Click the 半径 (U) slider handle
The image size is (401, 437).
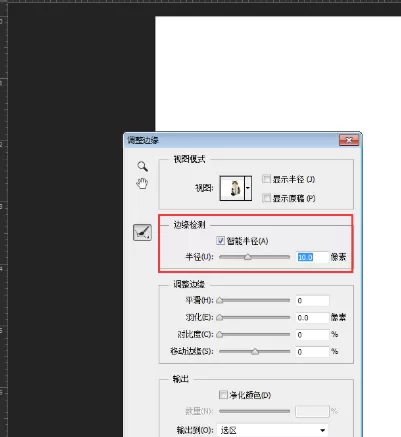point(248,257)
